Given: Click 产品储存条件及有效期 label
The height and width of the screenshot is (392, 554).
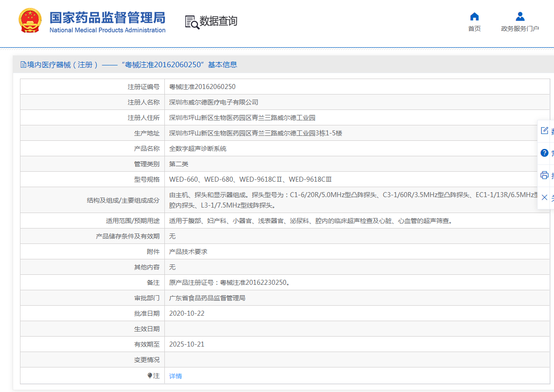Looking at the screenshot, I should coord(128,236).
